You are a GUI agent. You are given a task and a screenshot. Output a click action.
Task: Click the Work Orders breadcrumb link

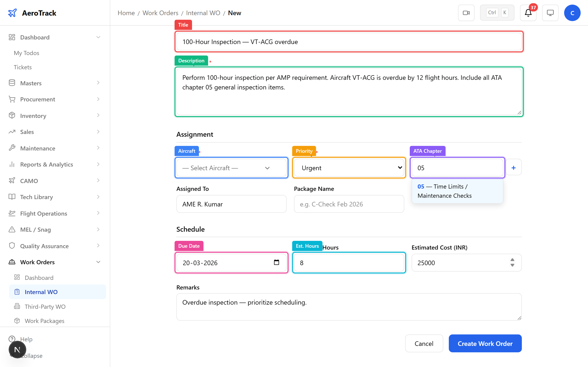click(160, 13)
